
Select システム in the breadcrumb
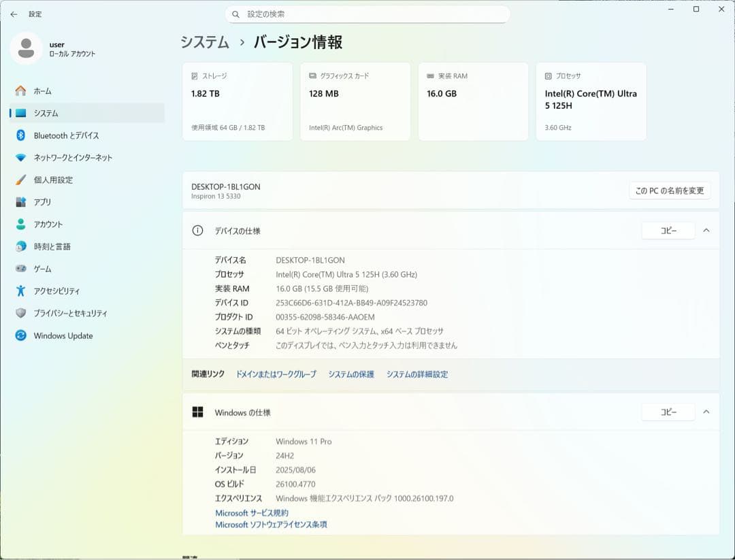click(204, 42)
